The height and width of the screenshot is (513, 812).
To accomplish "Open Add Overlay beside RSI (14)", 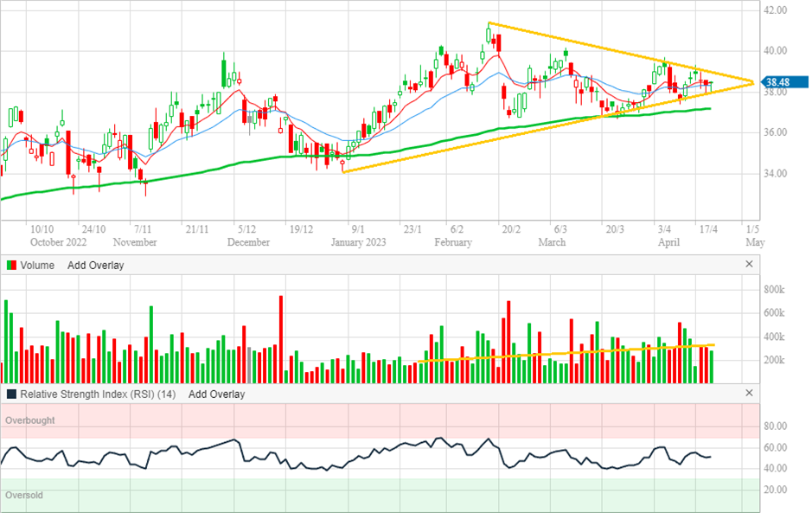I will [x=216, y=394].
